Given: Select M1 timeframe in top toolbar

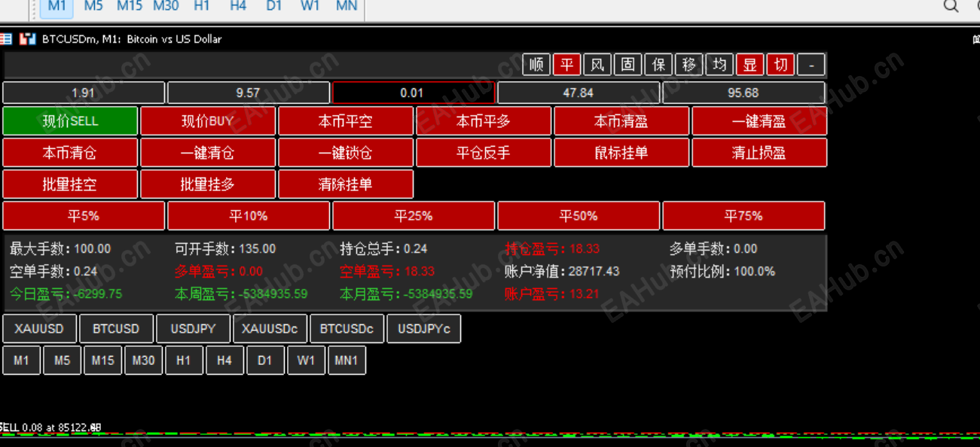Looking at the screenshot, I should coord(57,7).
